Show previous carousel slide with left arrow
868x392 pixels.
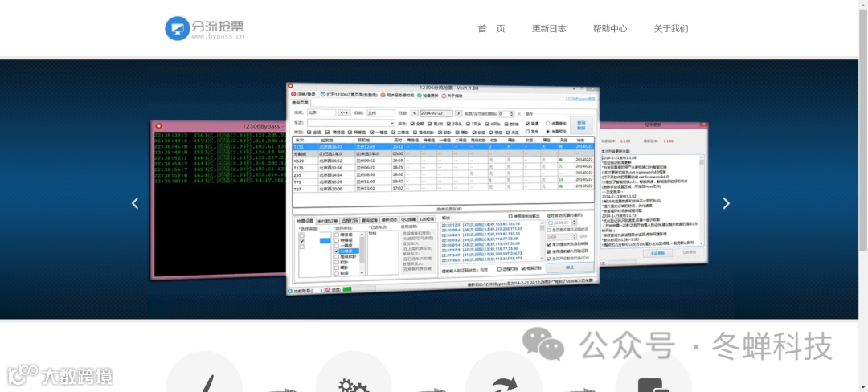[135, 203]
